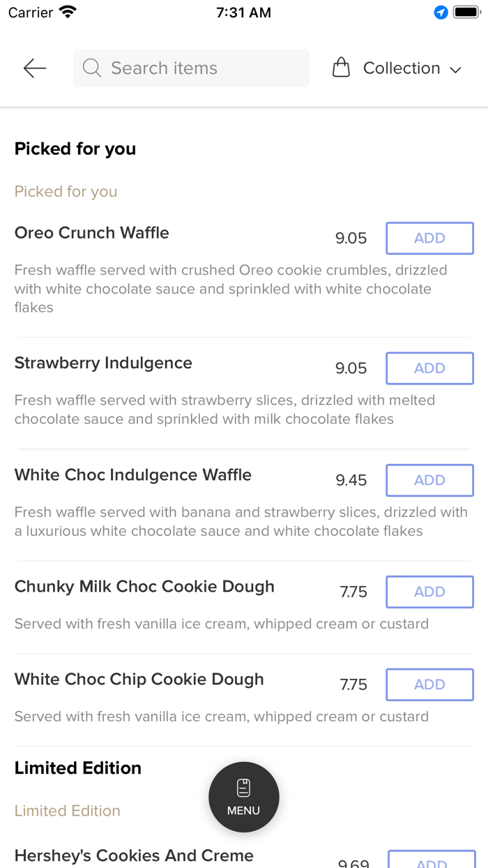Viewport: 488px width, 868px height.
Task: Focus the Search items field
Action: [x=202, y=68]
